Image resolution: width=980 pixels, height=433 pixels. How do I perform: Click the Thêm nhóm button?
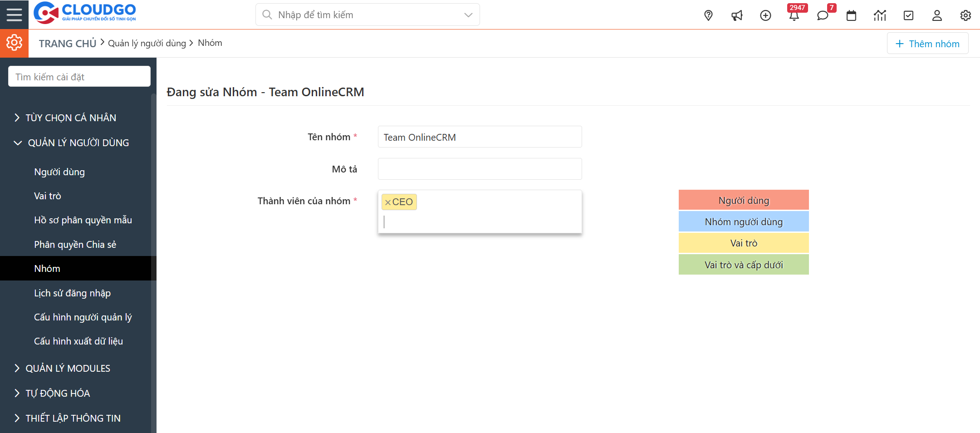[927, 44]
